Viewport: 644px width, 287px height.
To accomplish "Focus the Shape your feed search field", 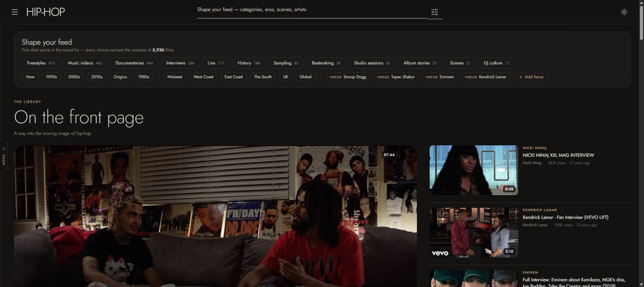I will 311,10.
